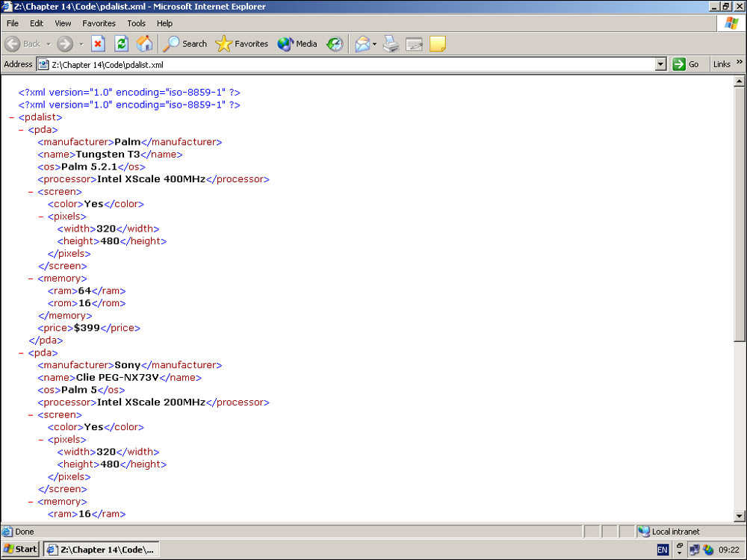Viewport: 747px width, 560px height.
Task: Open the Address bar dropdown arrow
Action: point(660,64)
